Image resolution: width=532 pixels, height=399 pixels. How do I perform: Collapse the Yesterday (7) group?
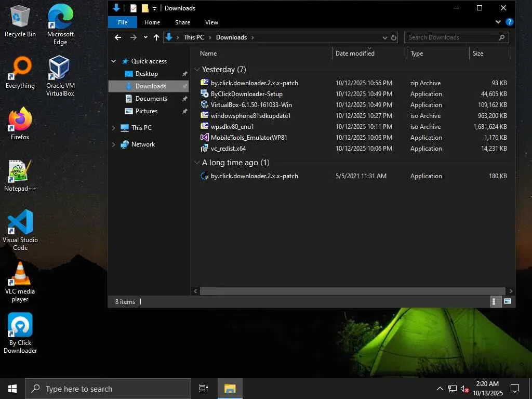[x=197, y=70]
